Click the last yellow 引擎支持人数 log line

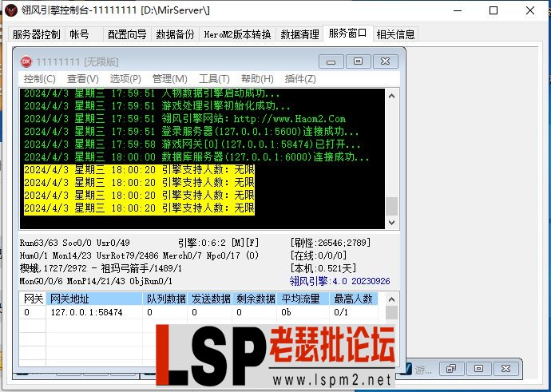(x=139, y=208)
